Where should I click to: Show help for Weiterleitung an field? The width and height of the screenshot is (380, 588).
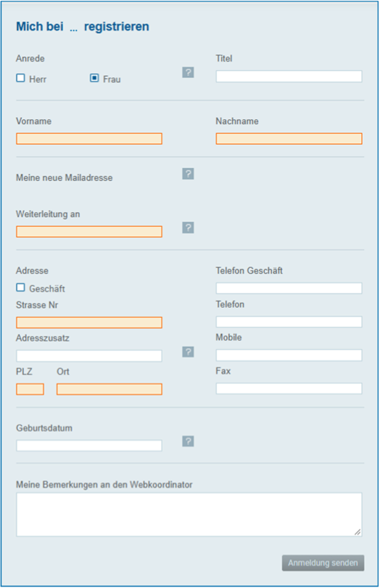tap(188, 228)
